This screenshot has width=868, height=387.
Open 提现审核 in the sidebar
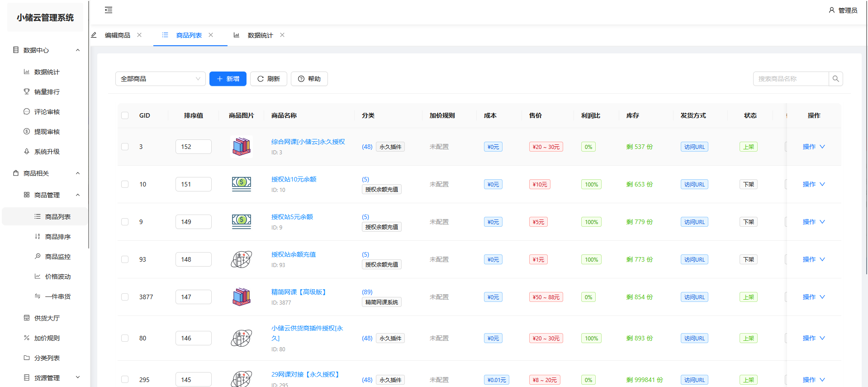tap(47, 132)
